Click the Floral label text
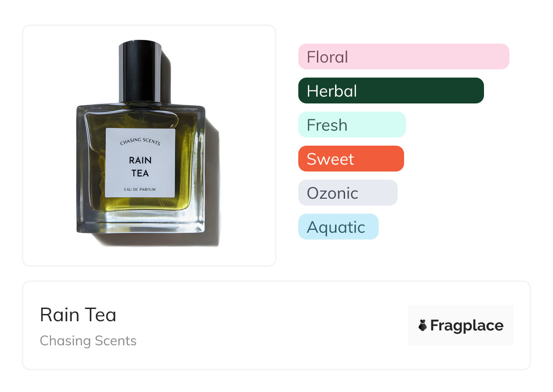This screenshot has width=553, height=392. tap(327, 57)
